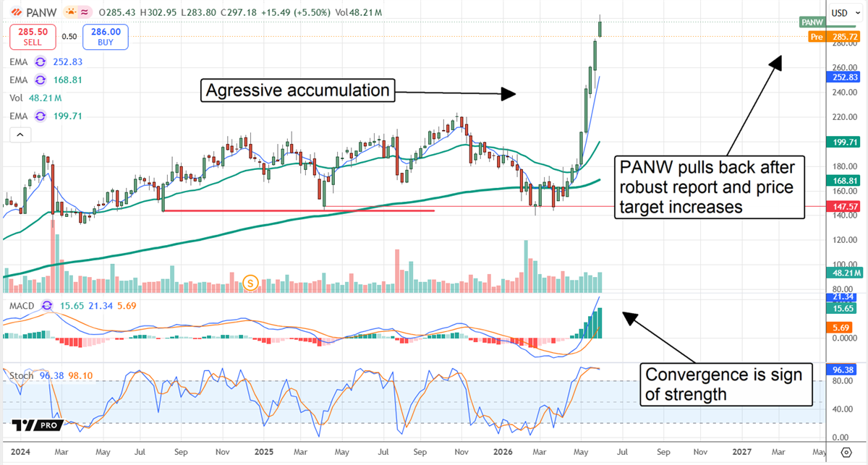Viewport: 868px width, 465px height.
Task: Click the PANW symbol name in the legend
Action: point(42,13)
